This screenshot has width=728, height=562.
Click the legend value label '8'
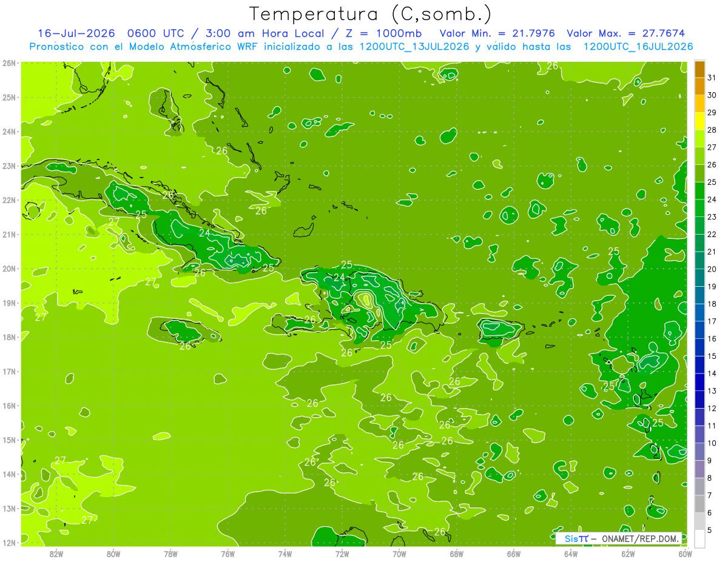[x=710, y=478]
